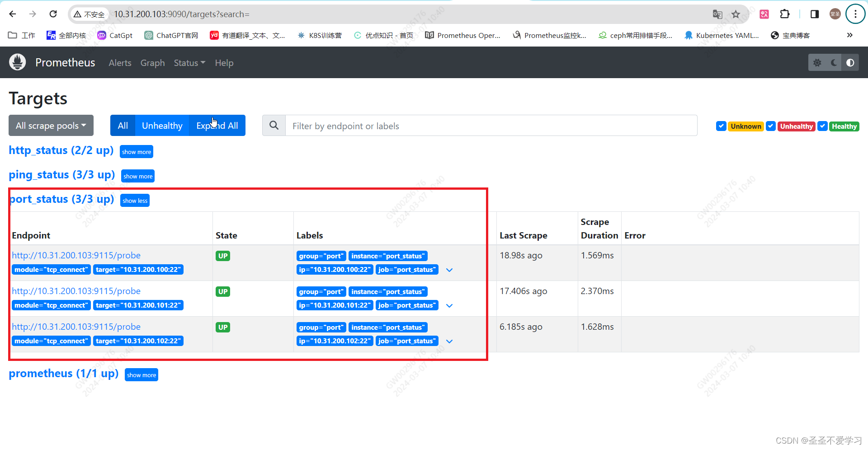Click the Expand All button

pos(217,126)
